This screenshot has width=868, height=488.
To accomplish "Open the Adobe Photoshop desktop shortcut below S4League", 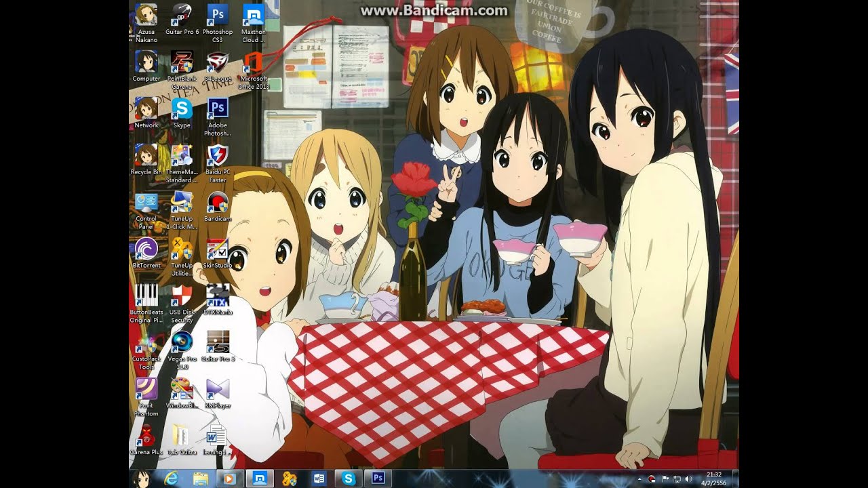I will tap(218, 117).
